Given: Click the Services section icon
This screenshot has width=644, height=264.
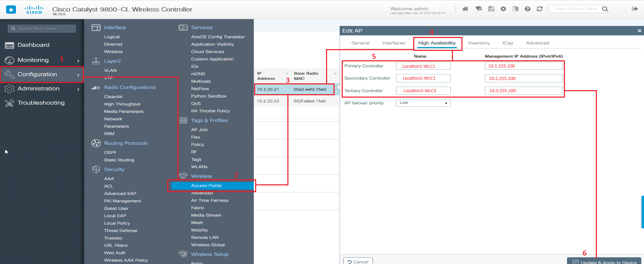Looking at the screenshot, I should coord(183,27).
